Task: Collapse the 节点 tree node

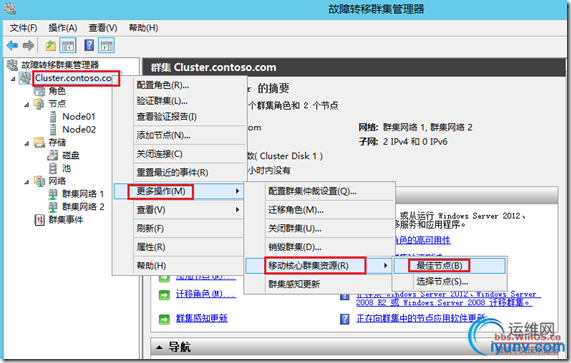Action: click(x=27, y=105)
